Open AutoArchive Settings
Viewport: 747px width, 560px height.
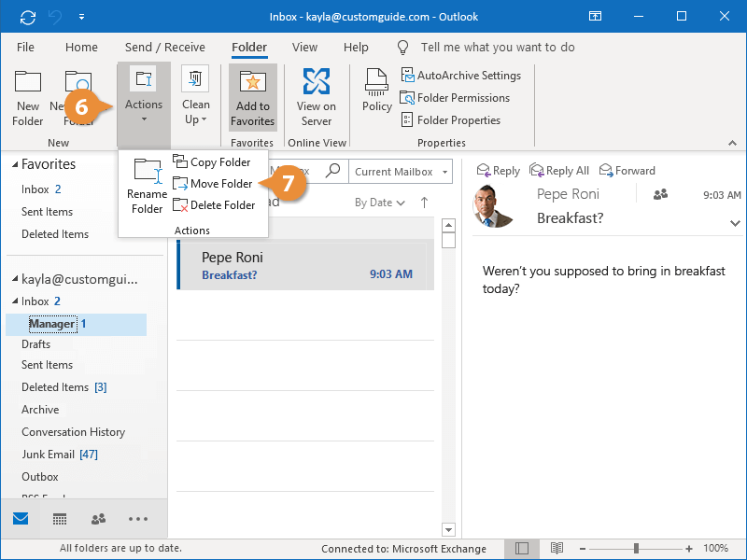pyautogui.click(x=460, y=76)
